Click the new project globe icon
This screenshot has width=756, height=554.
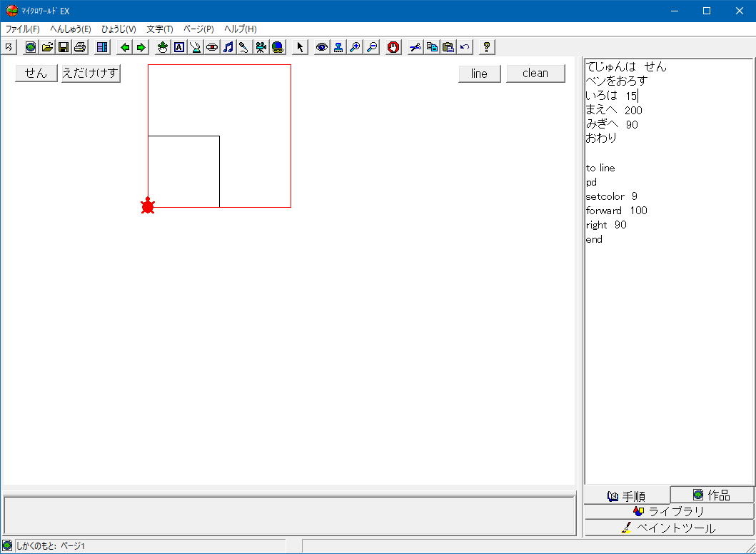(31, 47)
